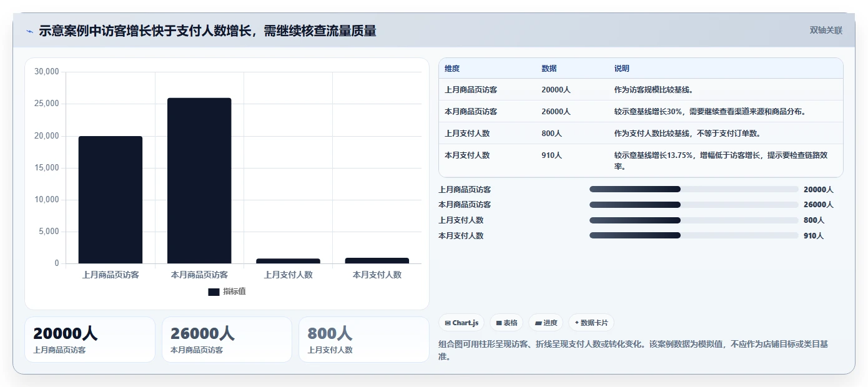Click the 上月商品页访客 x-axis label
This screenshot has height=387, width=868.
click(111, 275)
